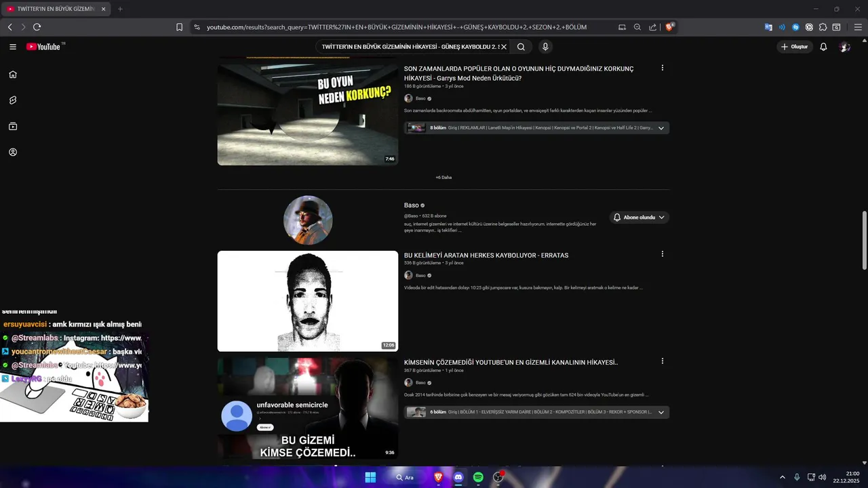Screen dimensions: 868x488
Task: Open more options for unfavorable semicircle video
Action: (663, 361)
